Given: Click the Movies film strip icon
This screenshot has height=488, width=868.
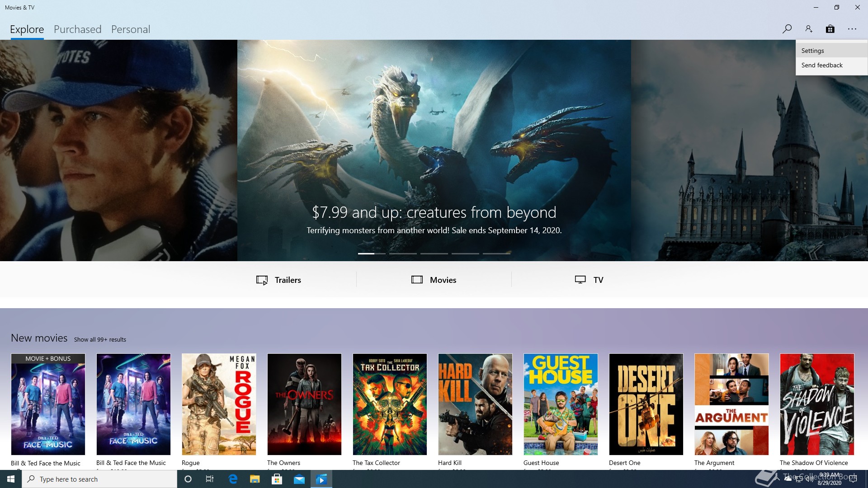Looking at the screenshot, I should point(417,280).
